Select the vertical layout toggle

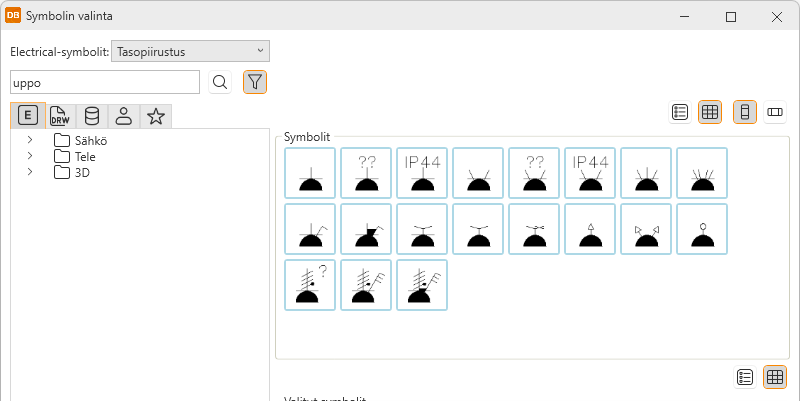pyautogui.click(x=745, y=112)
